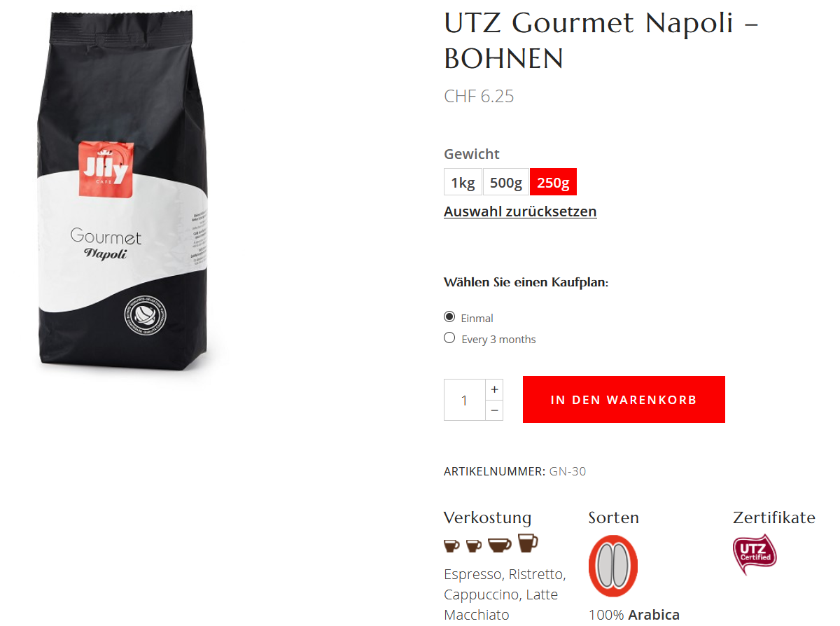Increase quantity with the plus button
The width and height of the screenshot is (840, 626).
[x=494, y=389]
